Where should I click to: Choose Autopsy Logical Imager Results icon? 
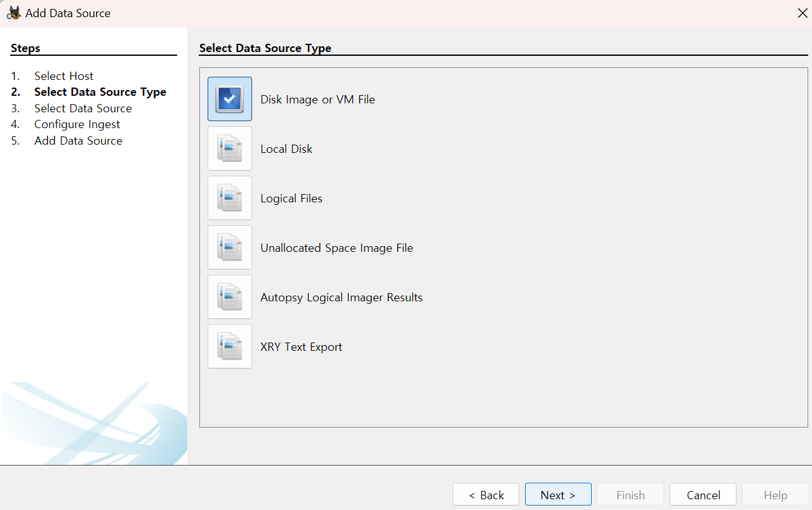(230, 297)
